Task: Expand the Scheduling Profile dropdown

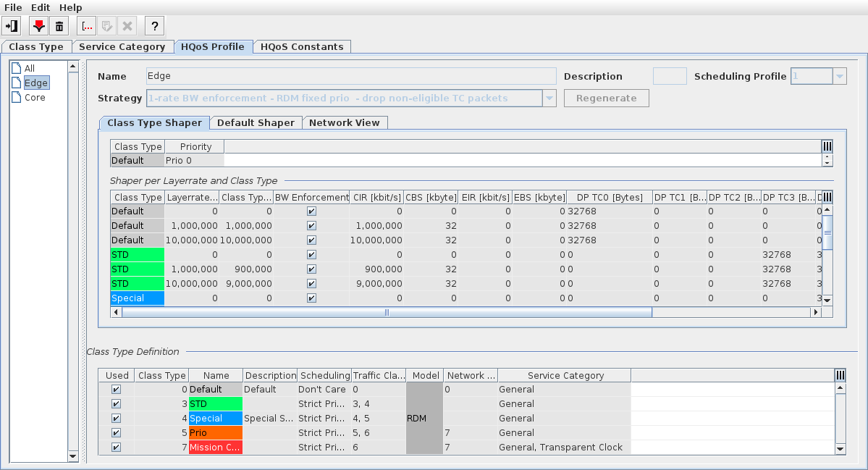Action: coord(839,76)
